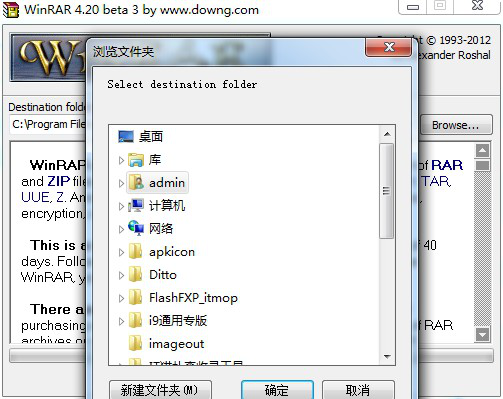Click the Ditto folder icon

136,275
